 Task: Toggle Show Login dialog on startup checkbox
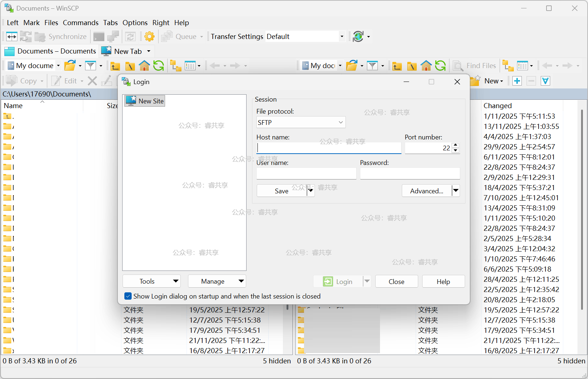pyautogui.click(x=128, y=296)
